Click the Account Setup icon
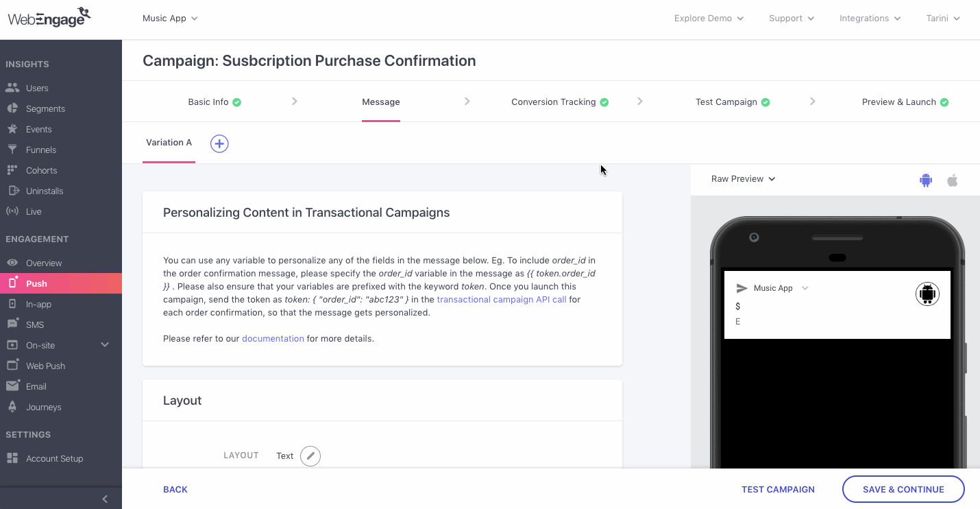This screenshot has height=509, width=980. pyautogui.click(x=12, y=458)
